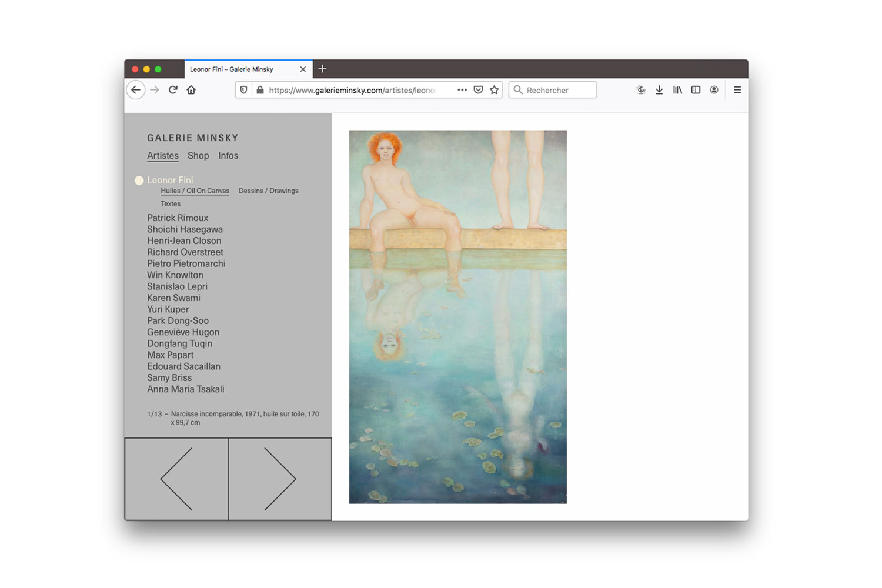Select Dessins / Drawings category
Image resolution: width=882 pixels, height=588 pixels.
tap(268, 191)
